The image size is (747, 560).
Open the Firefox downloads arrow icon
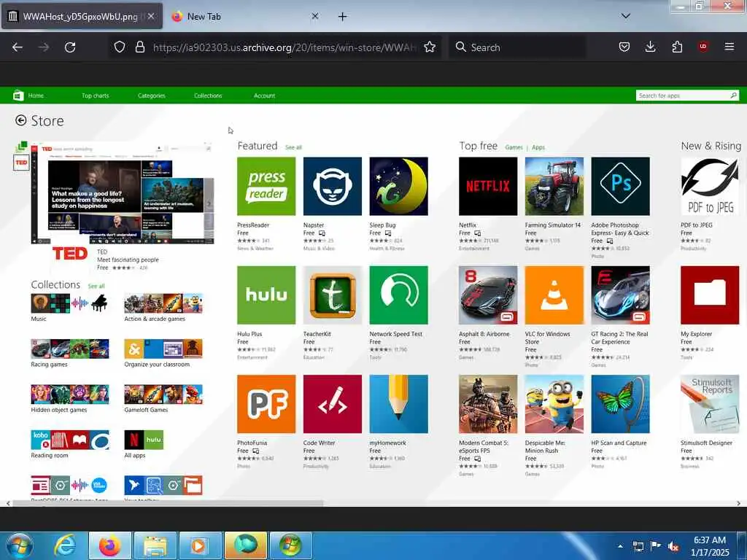click(650, 47)
